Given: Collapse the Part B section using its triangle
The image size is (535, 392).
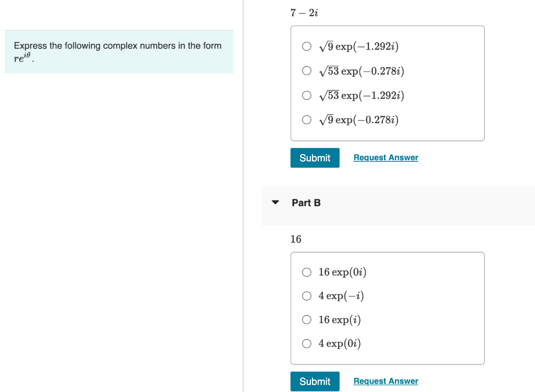Looking at the screenshot, I should [x=275, y=203].
